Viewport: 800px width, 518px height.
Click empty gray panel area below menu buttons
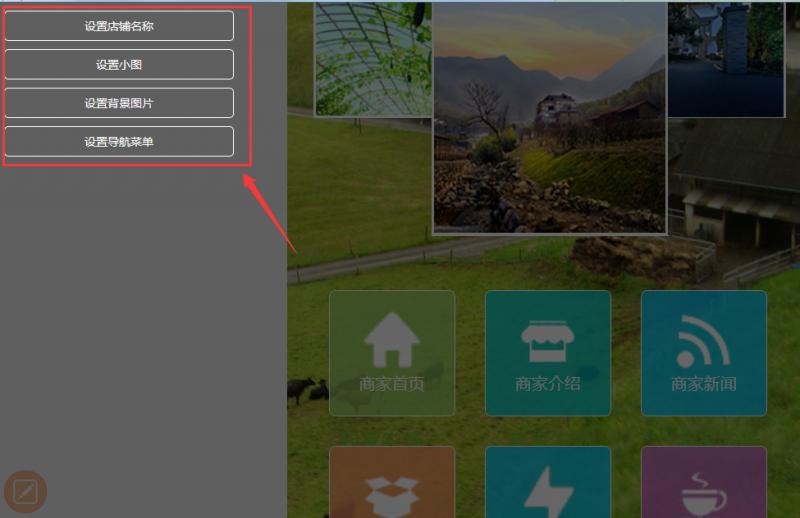[143, 316]
